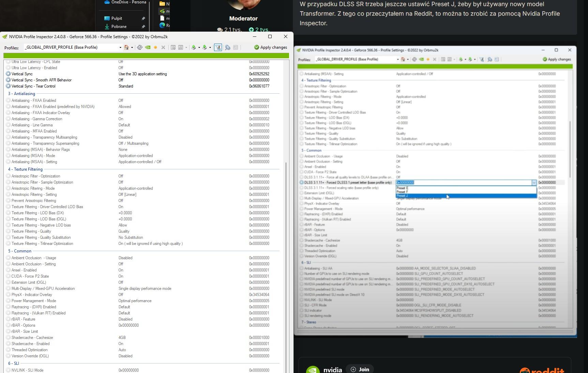Open the dropdown arrow beside remove application icon

(186, 47)
